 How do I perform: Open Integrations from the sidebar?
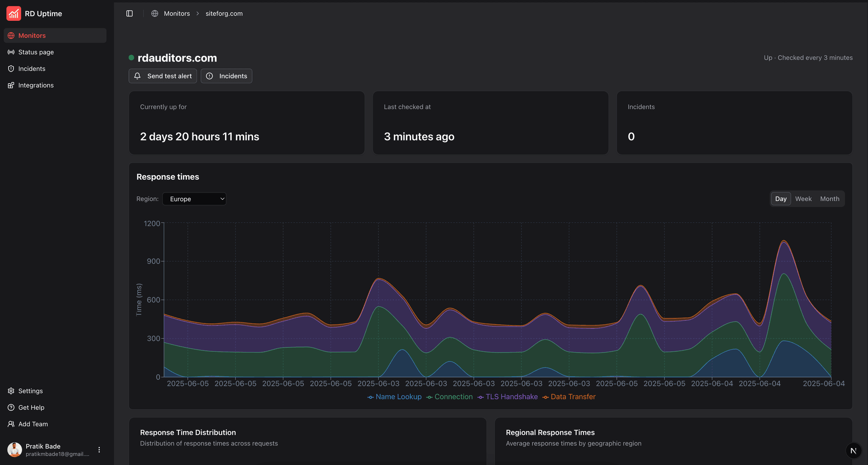point(36,85)
